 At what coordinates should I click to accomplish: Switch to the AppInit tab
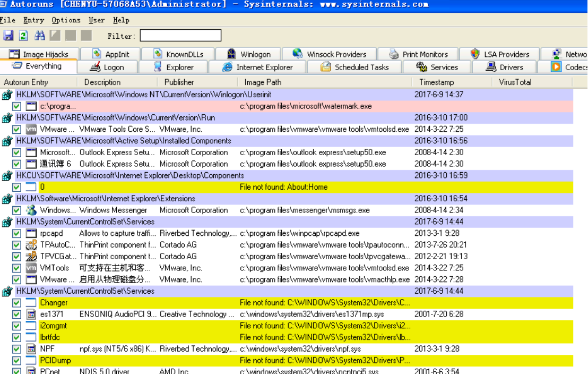point(110,54)
